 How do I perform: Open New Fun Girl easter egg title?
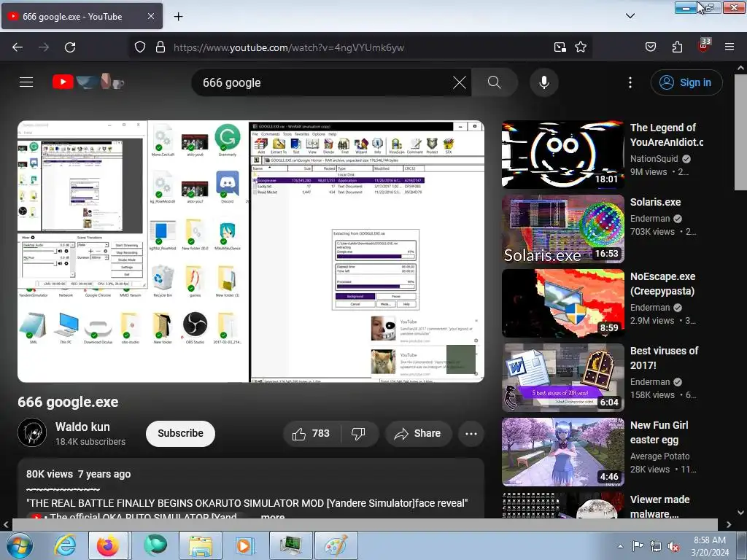pyautogui.click(x=659, y=432)
